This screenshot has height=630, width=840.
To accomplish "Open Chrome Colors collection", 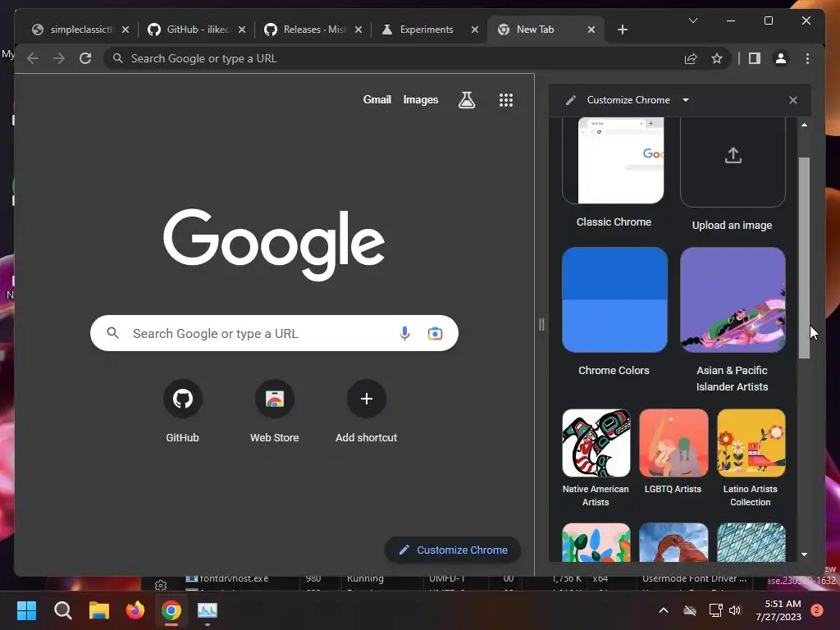I will 614,312.
